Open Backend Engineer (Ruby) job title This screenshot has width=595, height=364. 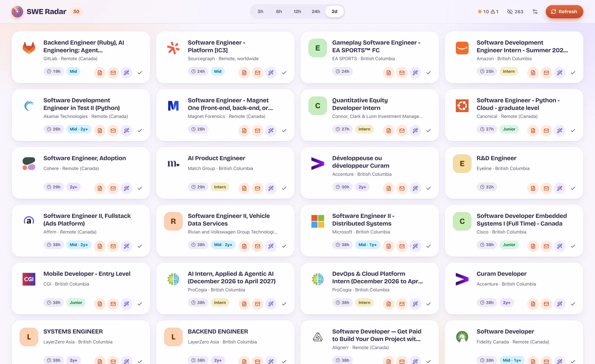(84, 46)
